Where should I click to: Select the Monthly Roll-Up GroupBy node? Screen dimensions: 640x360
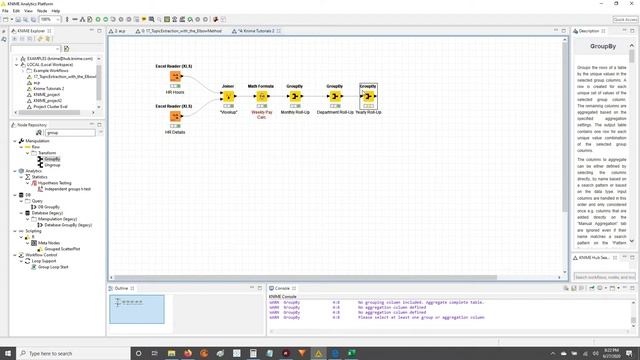coord(295,96)
